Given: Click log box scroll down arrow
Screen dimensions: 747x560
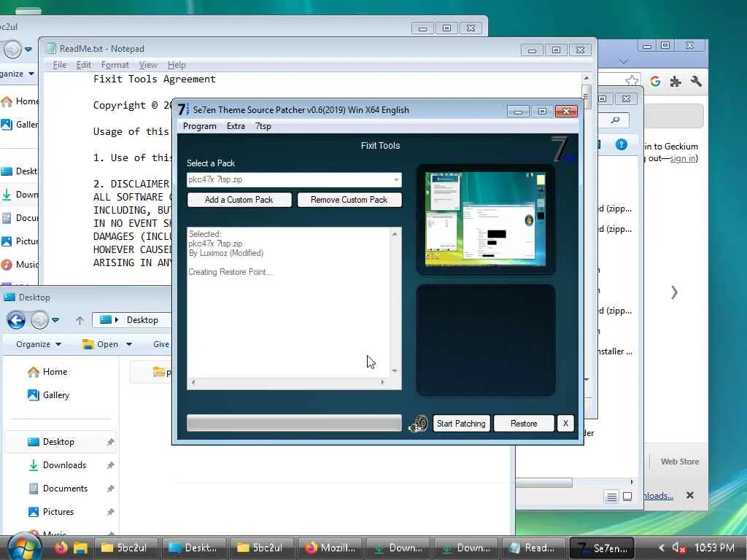Looking at the screenshot, I should click(x=395, y=370).
